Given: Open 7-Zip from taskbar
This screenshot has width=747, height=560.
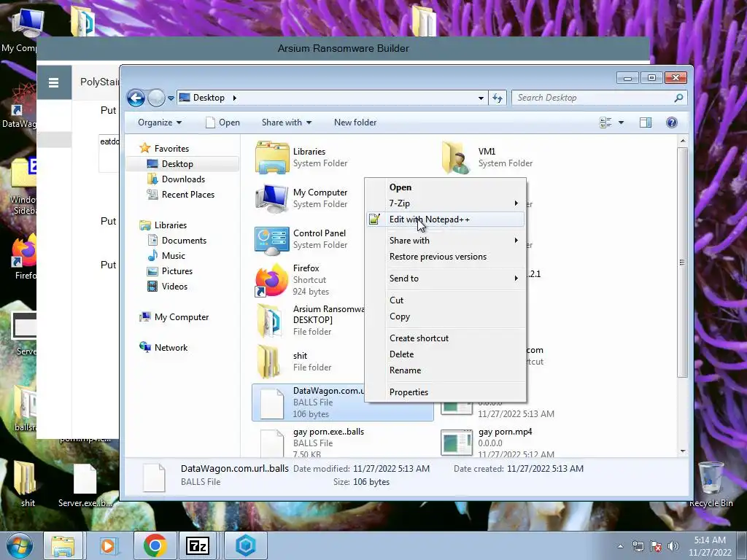Looking at the screenshot, I should (198, 546).
